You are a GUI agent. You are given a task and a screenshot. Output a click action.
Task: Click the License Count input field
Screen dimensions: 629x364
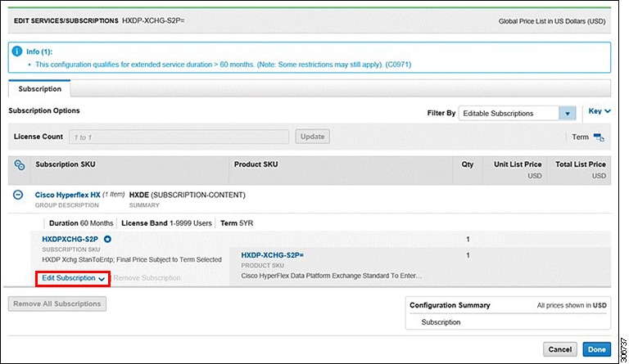pyautogui.click(x=179, y=137)
